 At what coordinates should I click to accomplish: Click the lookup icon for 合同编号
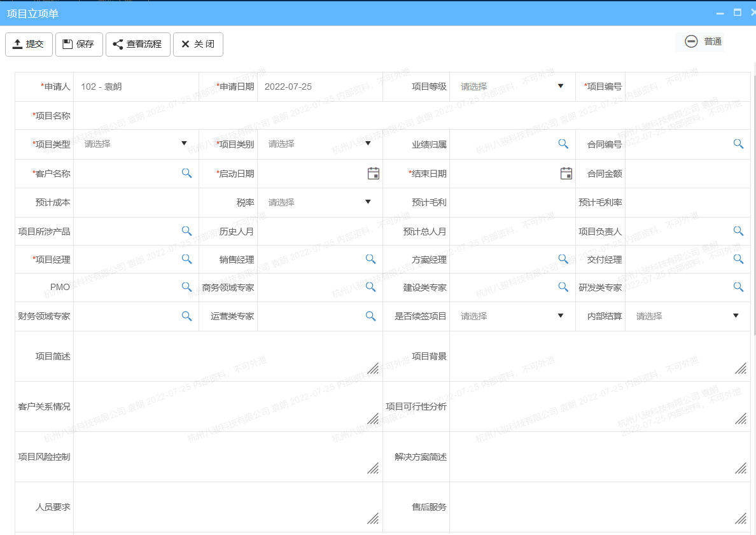click(738, 144)
